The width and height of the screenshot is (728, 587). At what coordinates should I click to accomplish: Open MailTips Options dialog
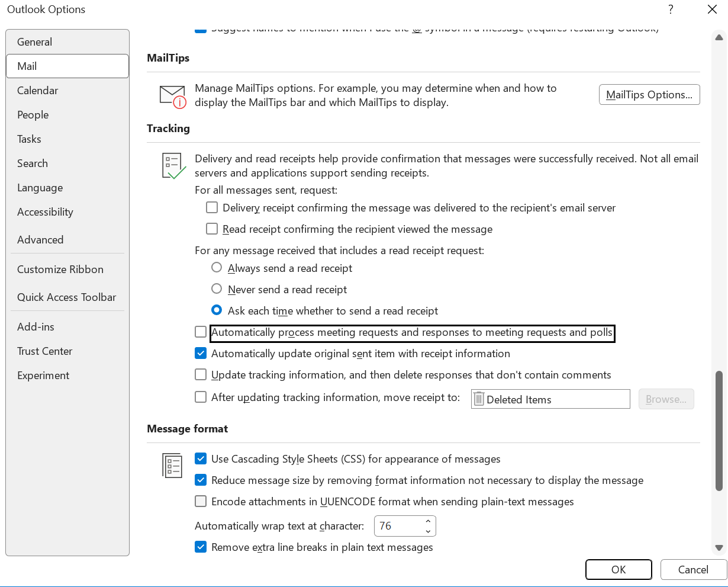[x=649, y=95]
